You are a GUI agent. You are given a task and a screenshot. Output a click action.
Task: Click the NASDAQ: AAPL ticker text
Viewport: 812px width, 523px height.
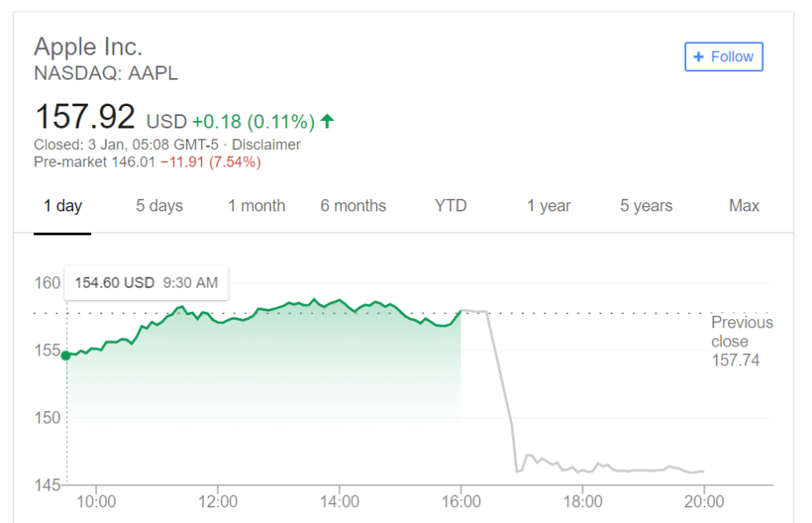pos(105,74)
